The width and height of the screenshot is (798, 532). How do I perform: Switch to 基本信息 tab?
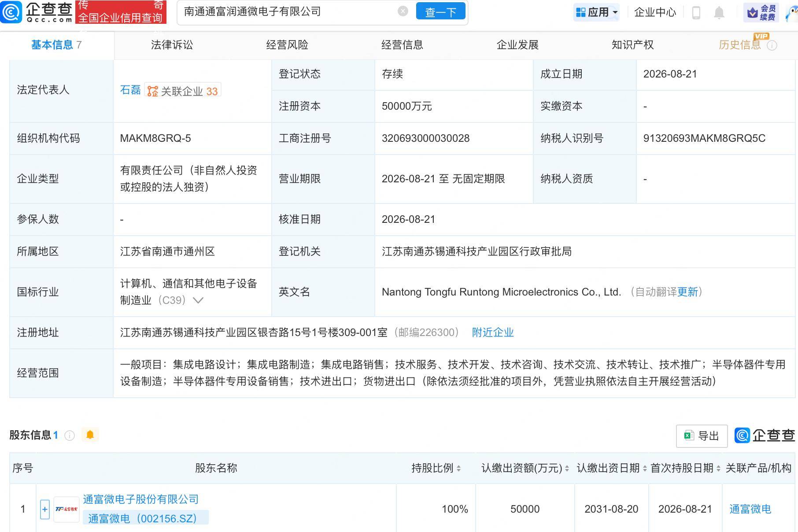pyautogui.click(x=56, y=45)
